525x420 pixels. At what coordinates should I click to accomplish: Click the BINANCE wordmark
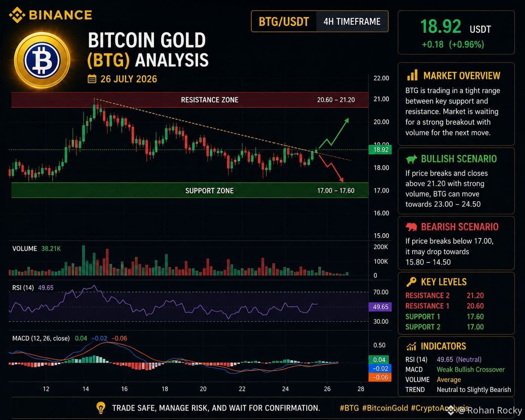coord(60,15)
